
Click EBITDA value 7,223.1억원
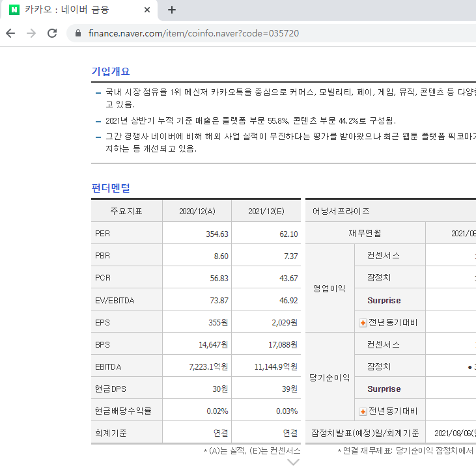tap(208, 367)
